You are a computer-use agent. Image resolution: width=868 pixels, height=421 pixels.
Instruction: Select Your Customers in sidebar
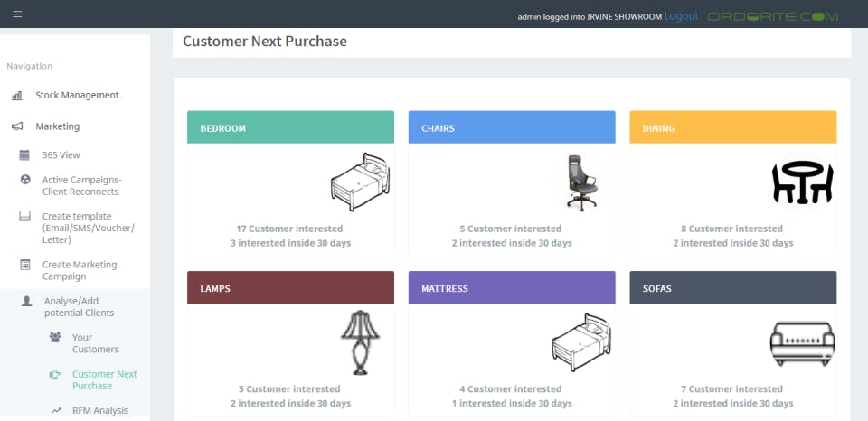click(95, 343)
